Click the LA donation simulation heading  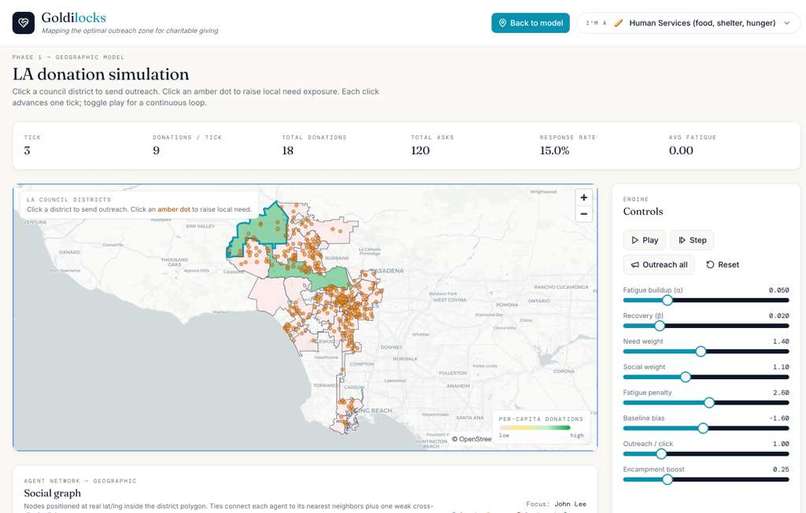(x=101, y=75)
